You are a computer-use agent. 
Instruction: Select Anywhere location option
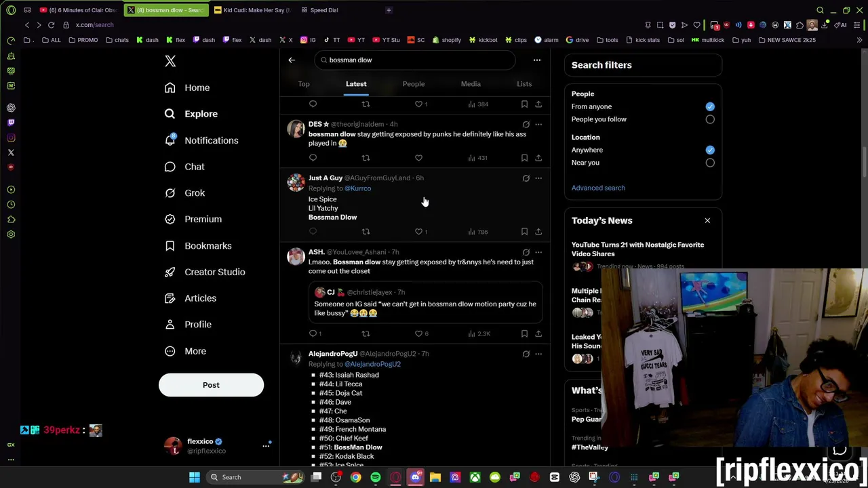point(710,150)
